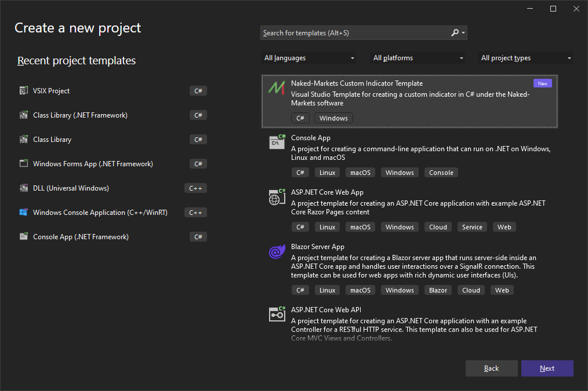
Task: Minimize the Create a new project window
Action: [530, 9]
